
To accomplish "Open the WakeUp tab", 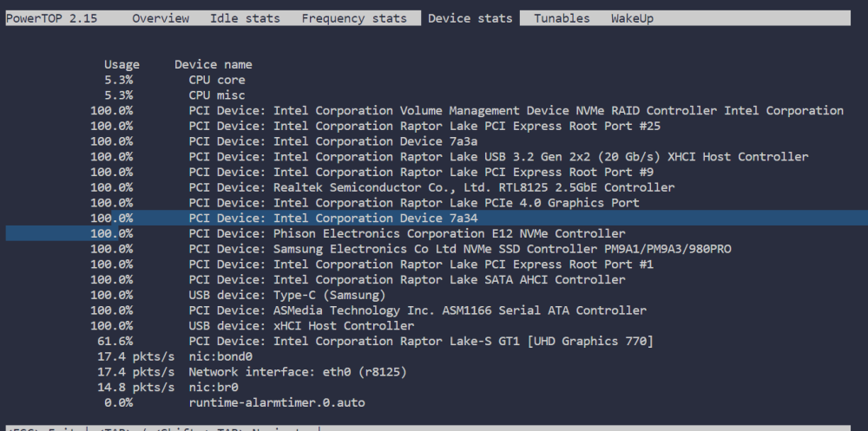I will click(632, 18).
